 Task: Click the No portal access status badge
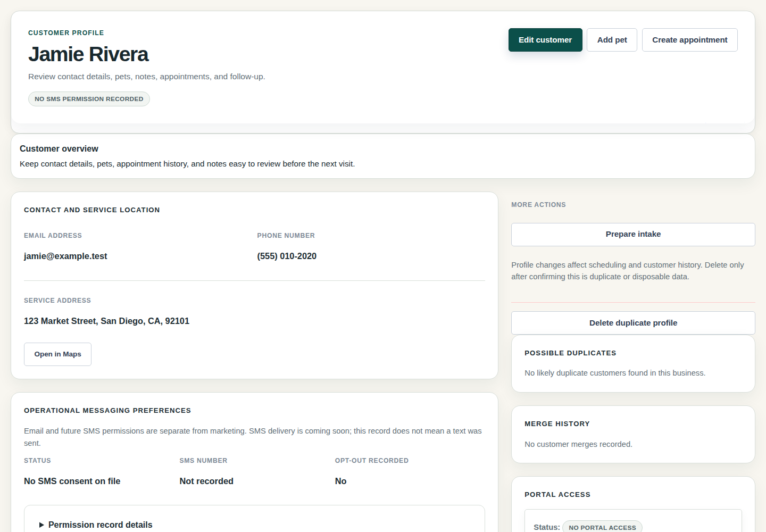click(x=602, y=527)
